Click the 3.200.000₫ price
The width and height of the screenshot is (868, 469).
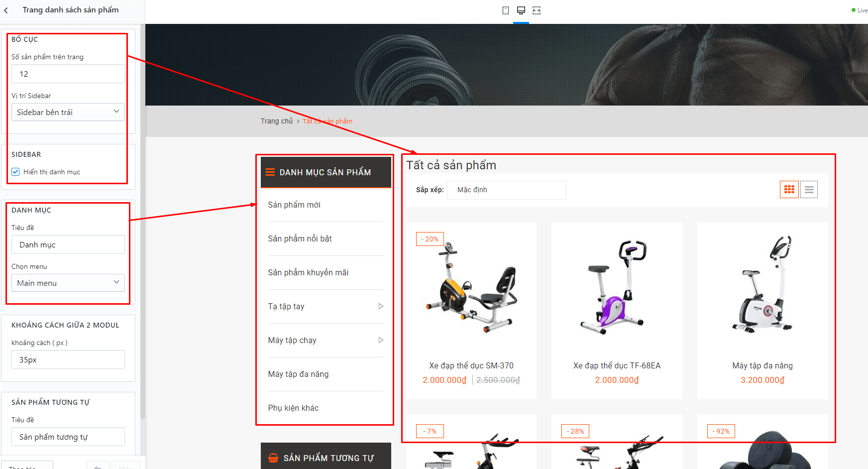[762, 380]
